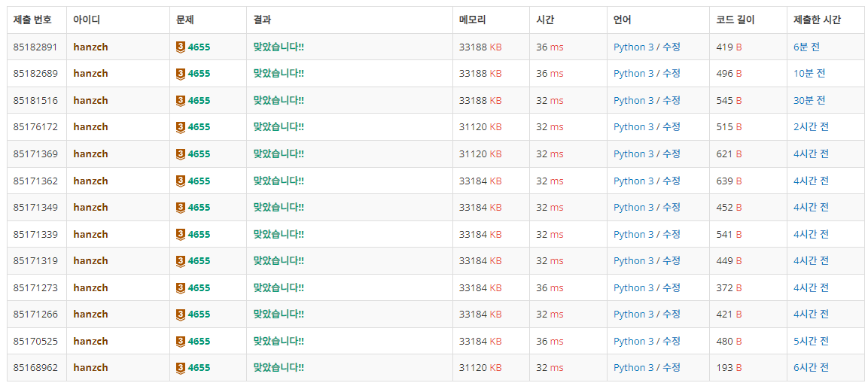View Python 3 source of submission 85181516
Image resolution: width=868 pixels, height=386 pixels.
tap(633, 101)
